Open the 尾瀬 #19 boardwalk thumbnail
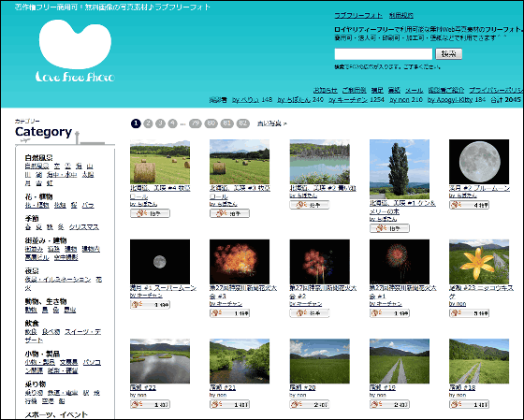This screenshot has width=524, height=420. click(400, 361)
